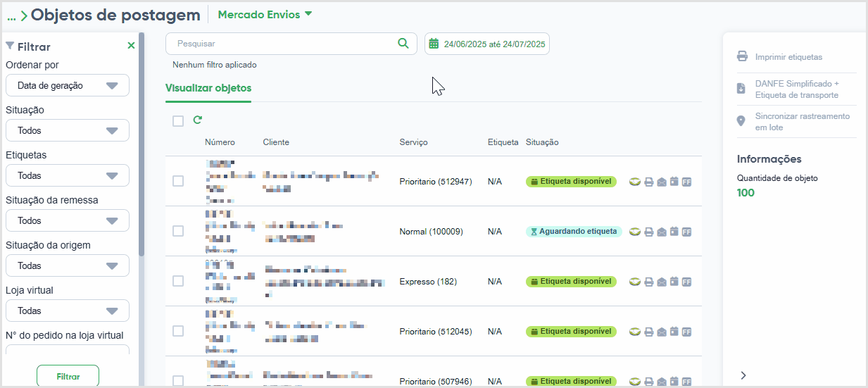Open the Situação dropdown in filters
Screen dimensions: 868x388
68,130
